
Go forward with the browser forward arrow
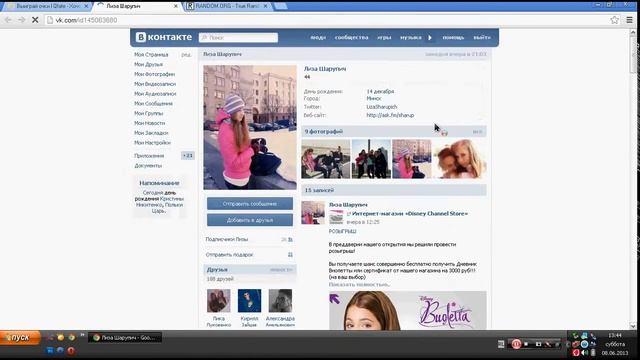[x=21, y=20]
